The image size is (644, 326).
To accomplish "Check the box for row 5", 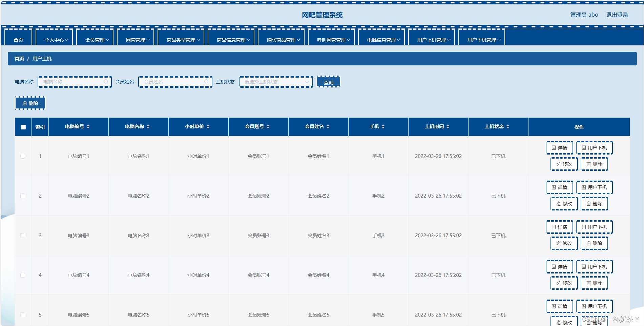I will point(23,315).
